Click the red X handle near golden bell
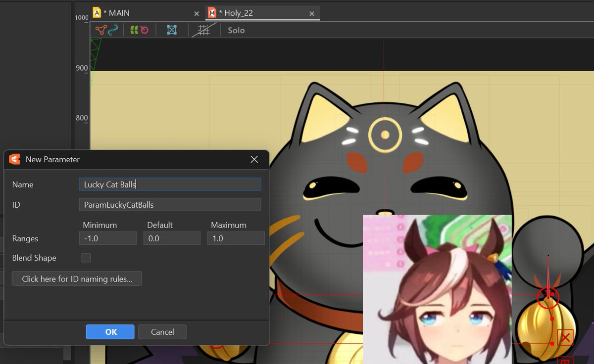The image size is (594, 364). tap(565, 338)
